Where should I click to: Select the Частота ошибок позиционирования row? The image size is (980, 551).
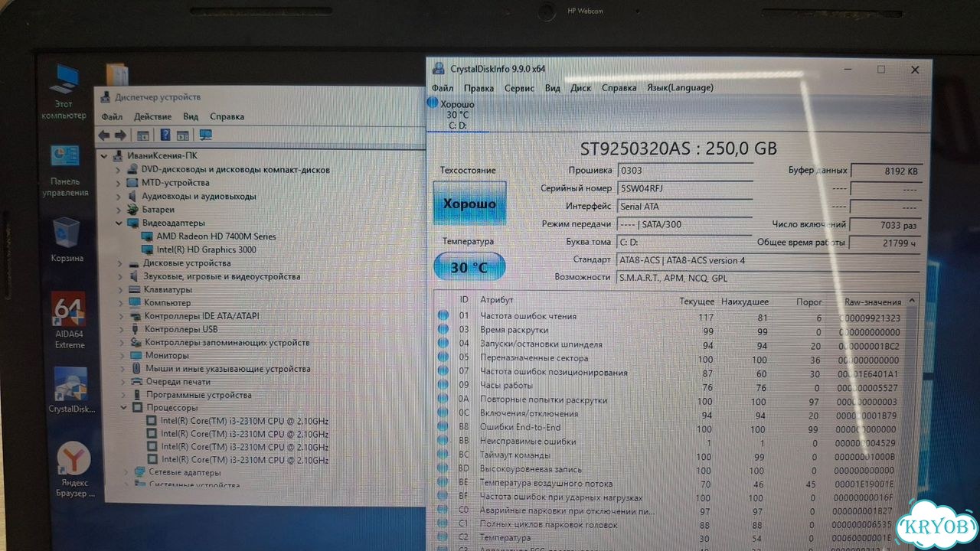click(670, 373)
